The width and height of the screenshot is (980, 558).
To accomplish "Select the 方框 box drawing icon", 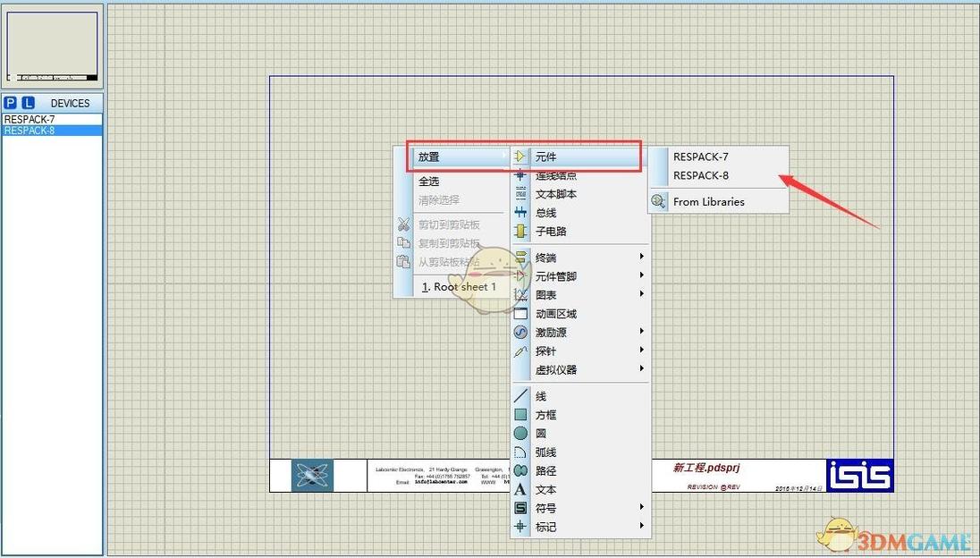I will tap(520, 413).
